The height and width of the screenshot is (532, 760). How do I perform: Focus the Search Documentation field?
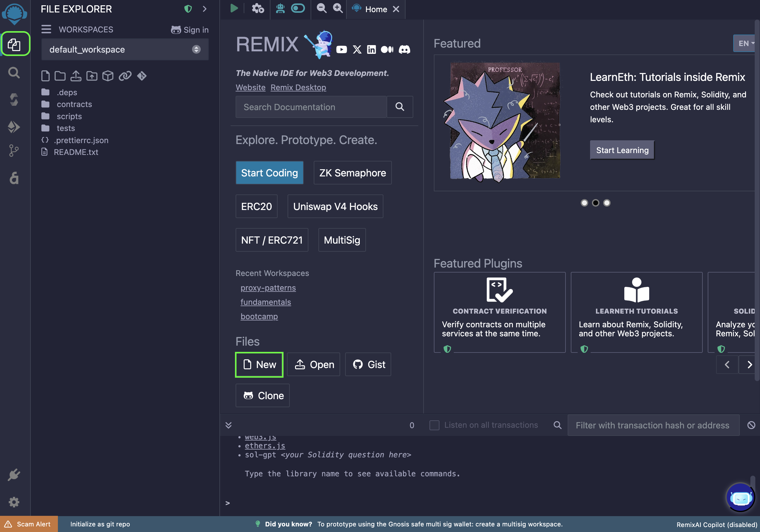(x=311, y=107)
